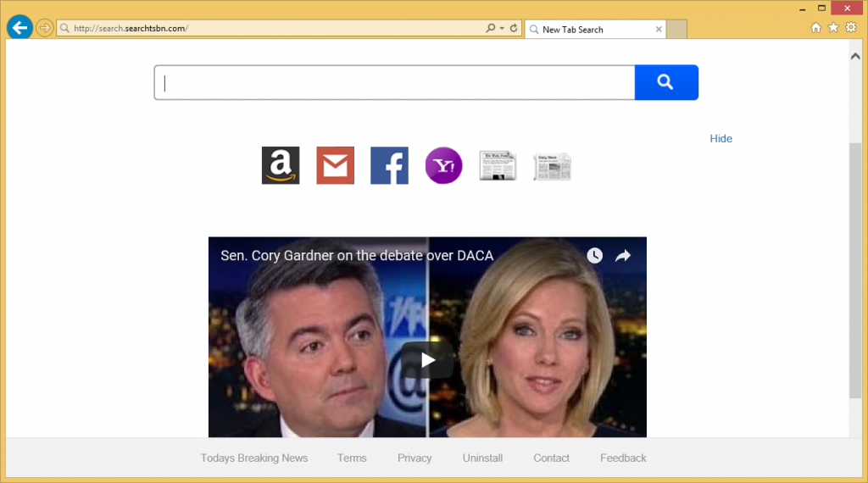The image size is (868, 483).
Task: Hide the shortcut icons with Hide link
Action: [x=721, y=138]
